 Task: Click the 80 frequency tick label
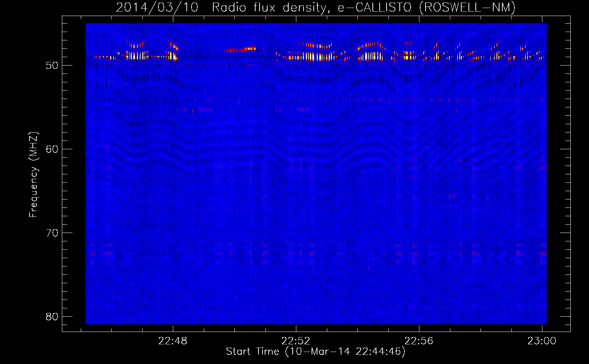[52, 317]
